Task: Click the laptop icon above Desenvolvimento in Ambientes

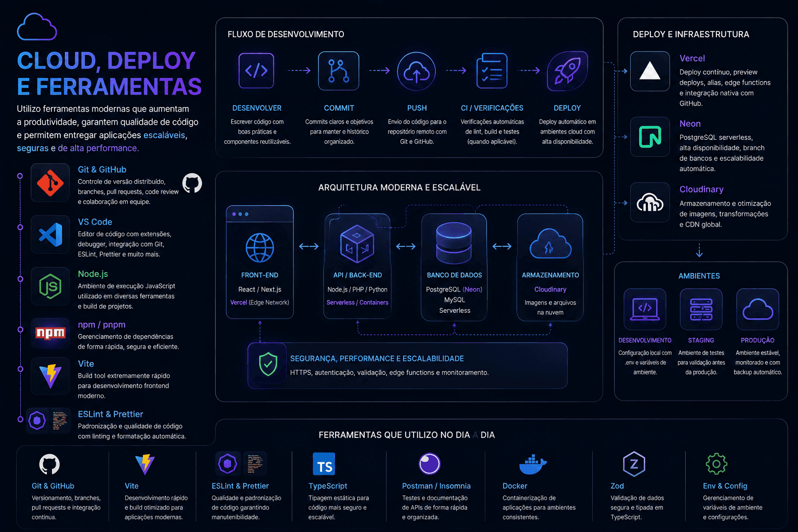Action: click(x=645, y=309)
